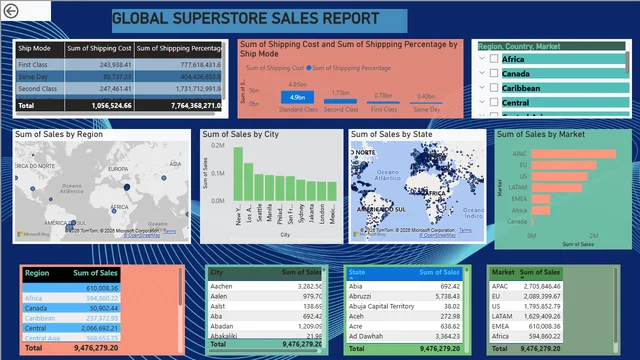Select the Abadan row in City table
This screenshot has height=360, width=640.
[265, 326]
